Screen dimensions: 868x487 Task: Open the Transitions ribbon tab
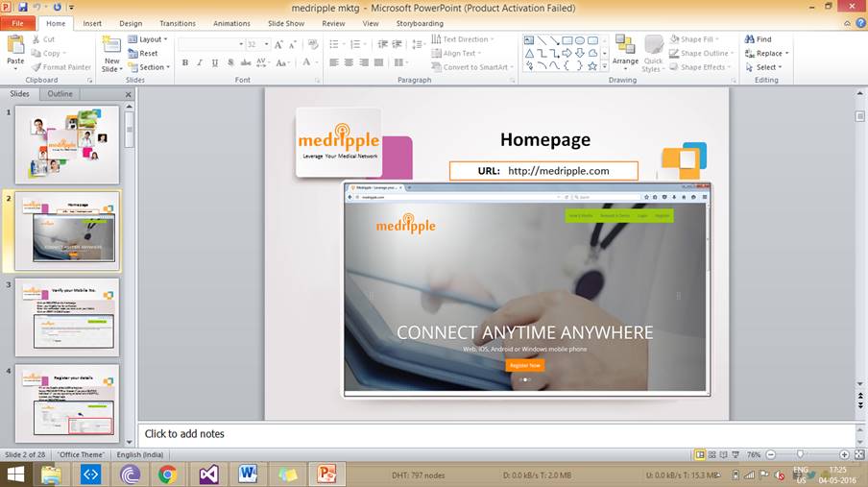click(177, 23)
